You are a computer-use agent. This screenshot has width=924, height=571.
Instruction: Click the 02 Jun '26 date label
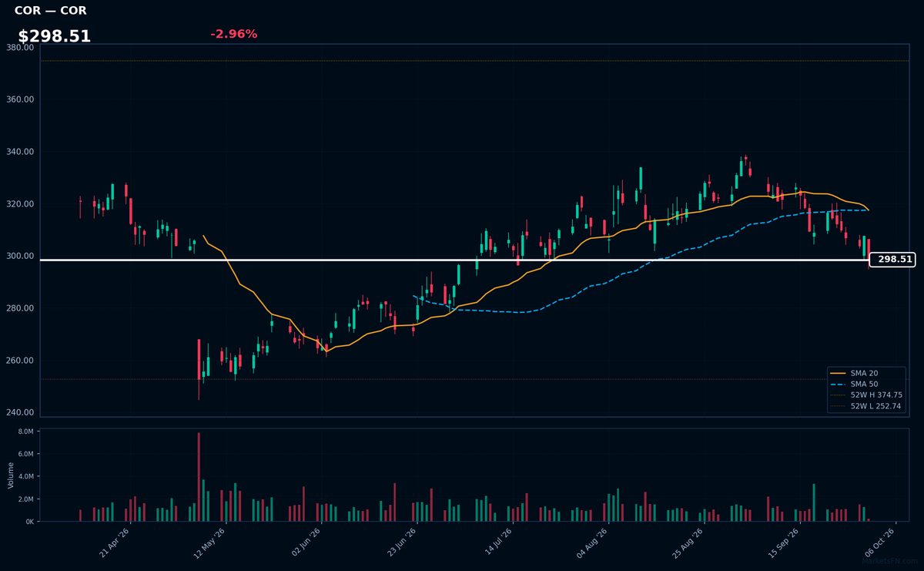[x=306, y=542]
